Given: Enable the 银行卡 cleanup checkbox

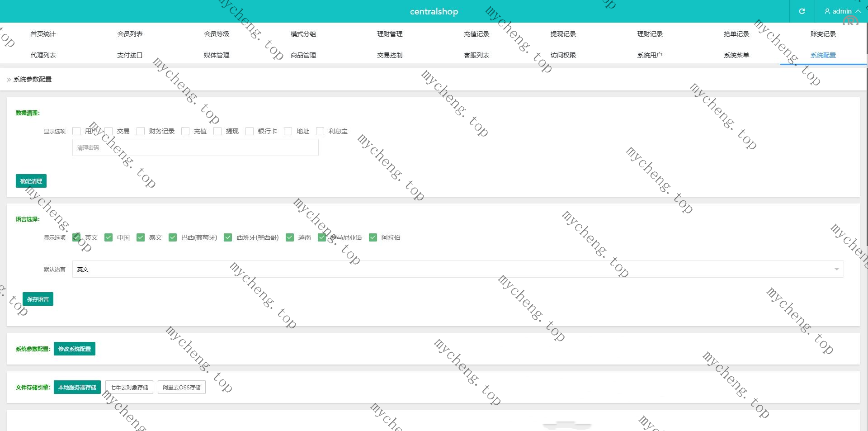Looking at the screenshot, I should click(x=250, y=131).
